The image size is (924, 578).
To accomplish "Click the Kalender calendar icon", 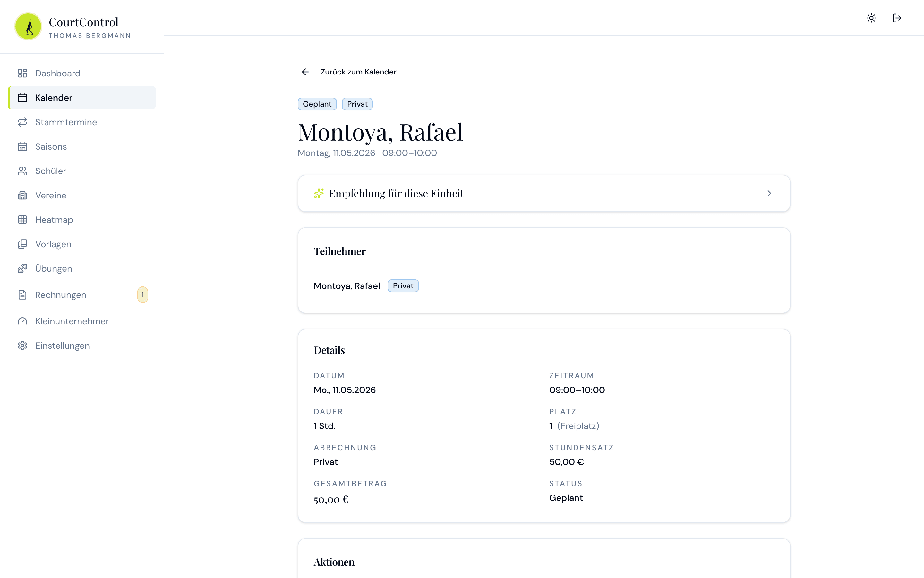I will (22, 98).
